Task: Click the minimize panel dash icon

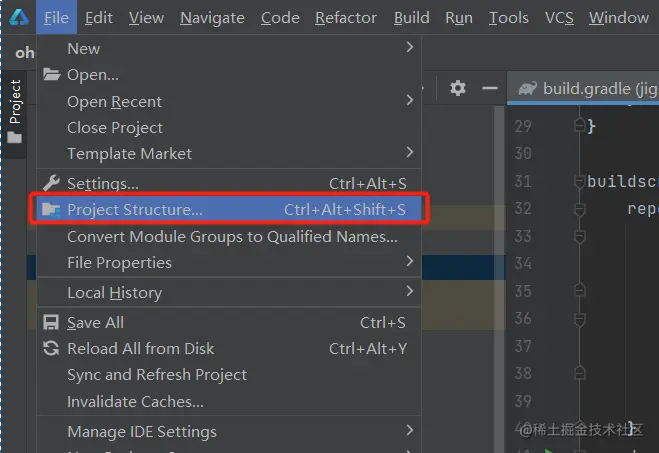Action: [489, 88]
